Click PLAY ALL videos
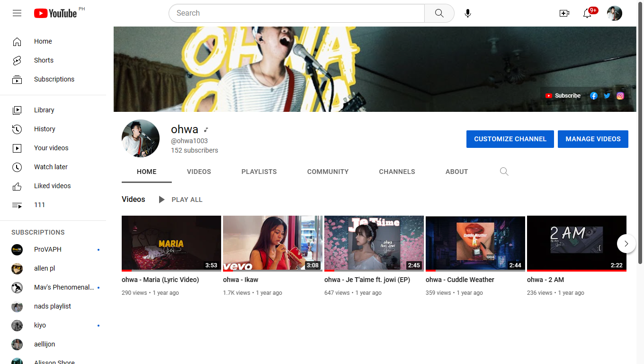The image size is (644, 364). pyautogui.click(x=180, y=200)
